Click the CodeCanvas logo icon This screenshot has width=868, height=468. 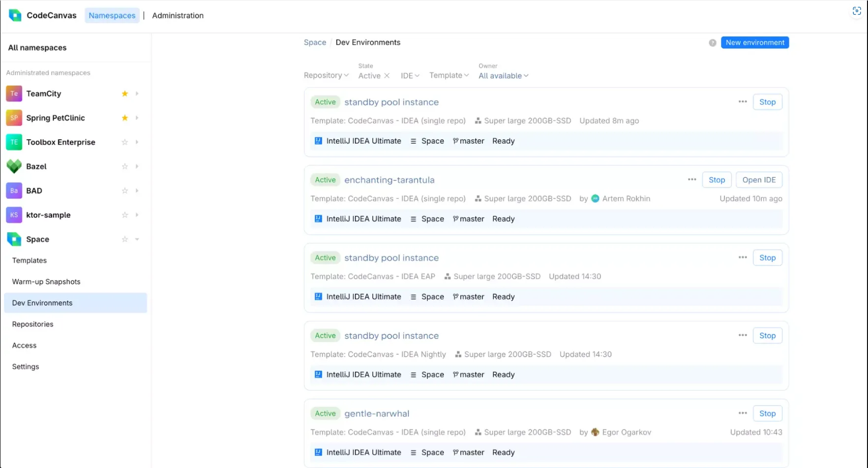click(15, 15)
